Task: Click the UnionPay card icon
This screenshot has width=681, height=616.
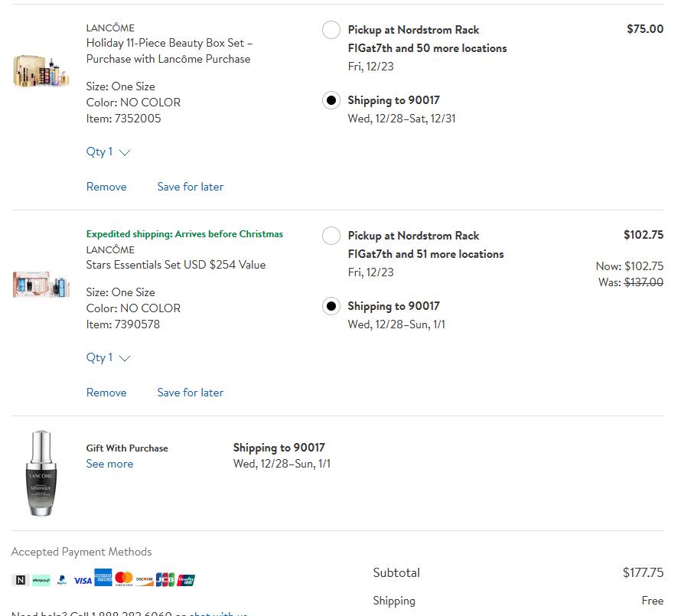Action: pyautogui.click(x=186, y=580)
